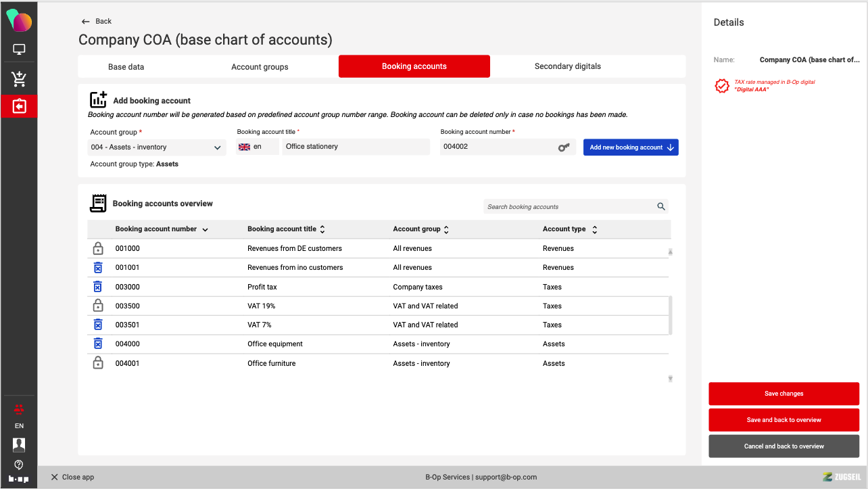Click Add new booking account button
This screenshot has width=868, height=489.
[x=630, y=147]
